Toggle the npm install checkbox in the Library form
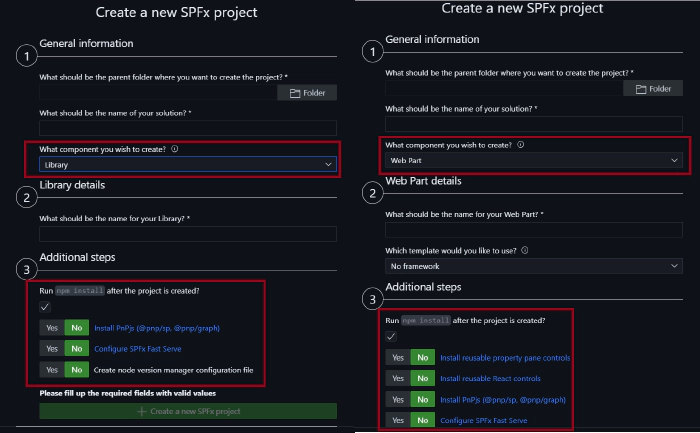The height and width of the screenshot is (433, 700). click(46, 307)
